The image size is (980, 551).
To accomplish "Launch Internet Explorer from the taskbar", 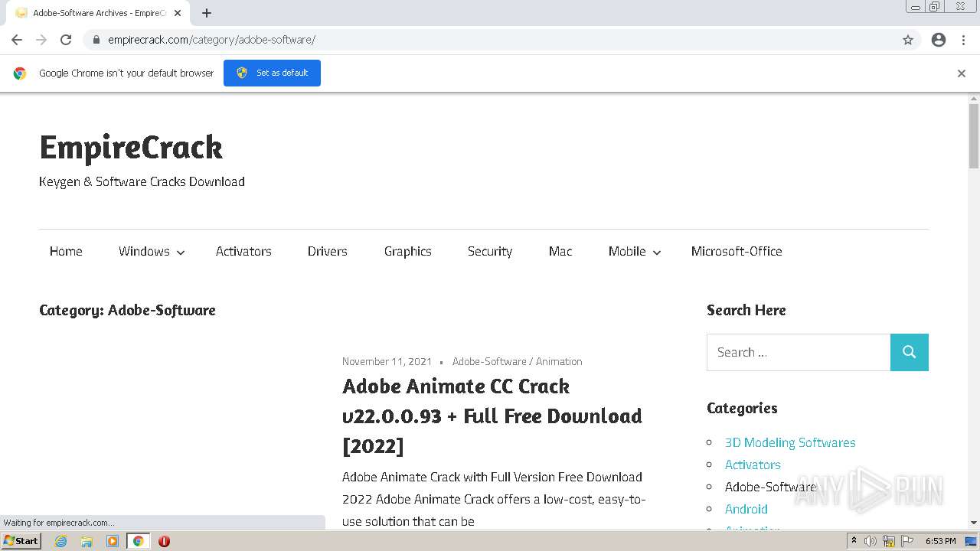I will (x=60, y=541).
